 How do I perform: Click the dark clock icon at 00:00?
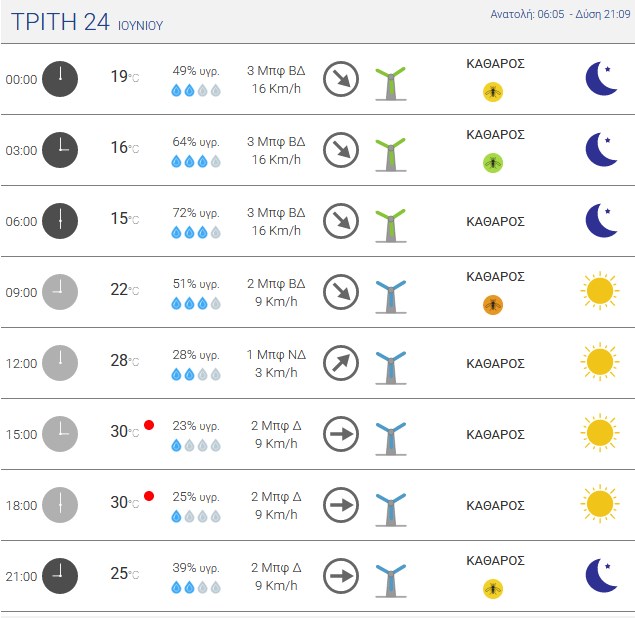coord(60,79)
